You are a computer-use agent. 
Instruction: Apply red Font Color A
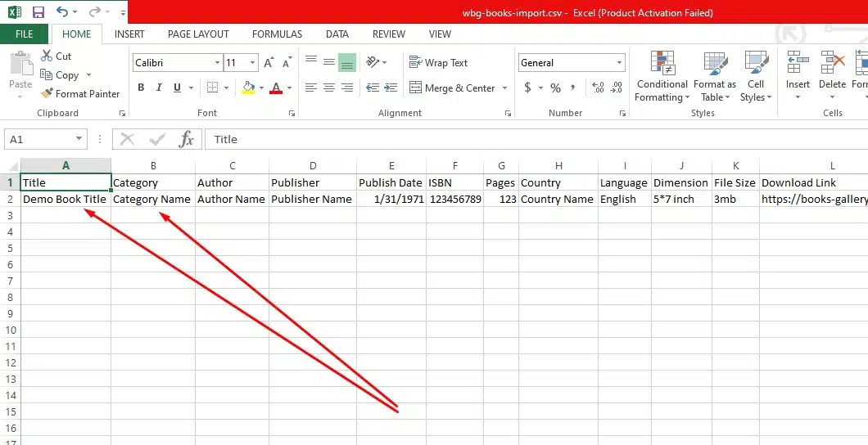pyautogui.click(x=276, y=88)
